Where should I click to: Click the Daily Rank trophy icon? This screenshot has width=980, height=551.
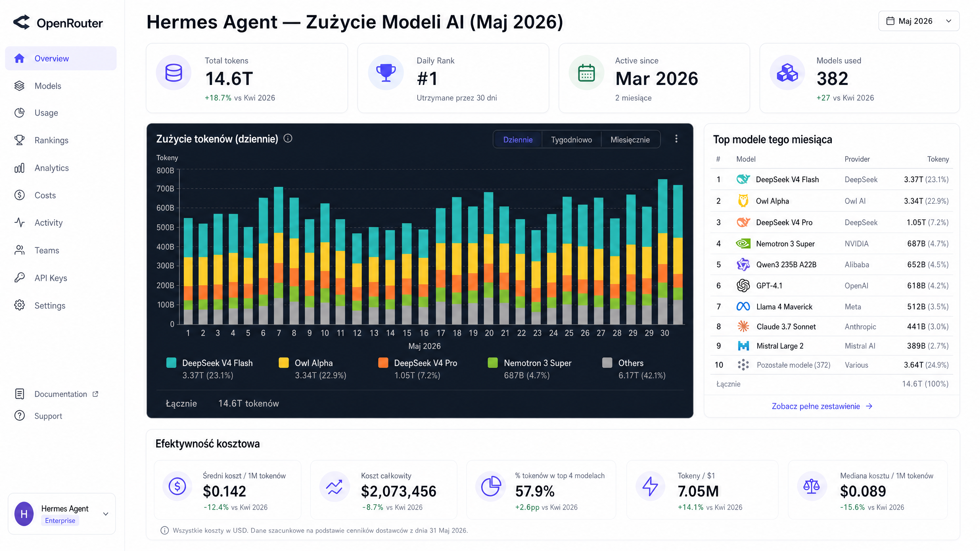coord(386,72)
